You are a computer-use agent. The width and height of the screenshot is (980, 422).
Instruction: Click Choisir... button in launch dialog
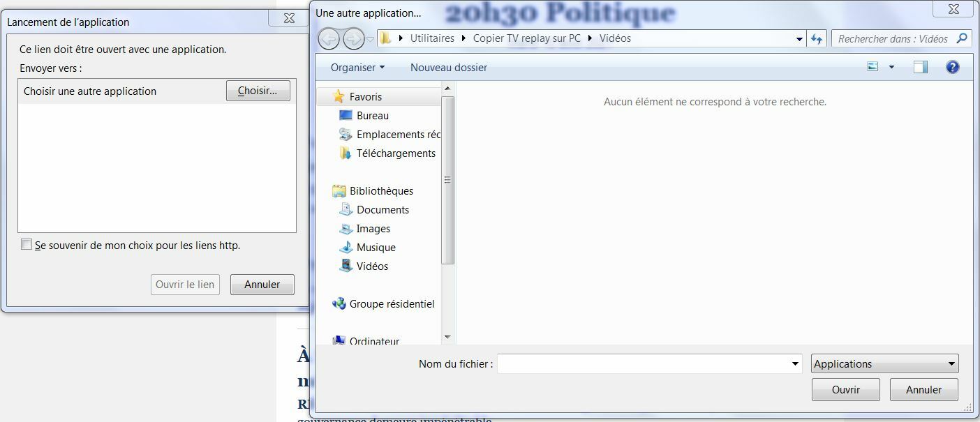(258, 91)
